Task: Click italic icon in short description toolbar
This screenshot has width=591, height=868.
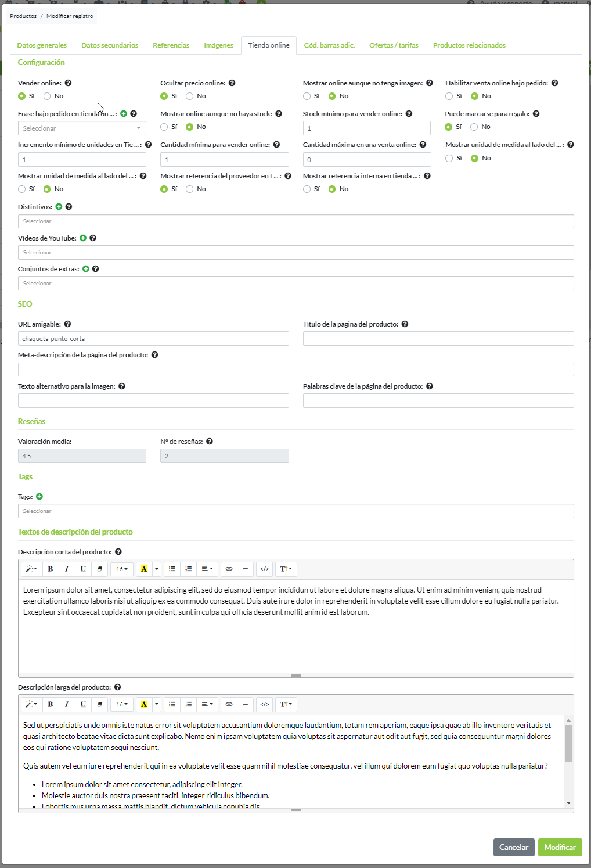Action: (x=67, y=569)
